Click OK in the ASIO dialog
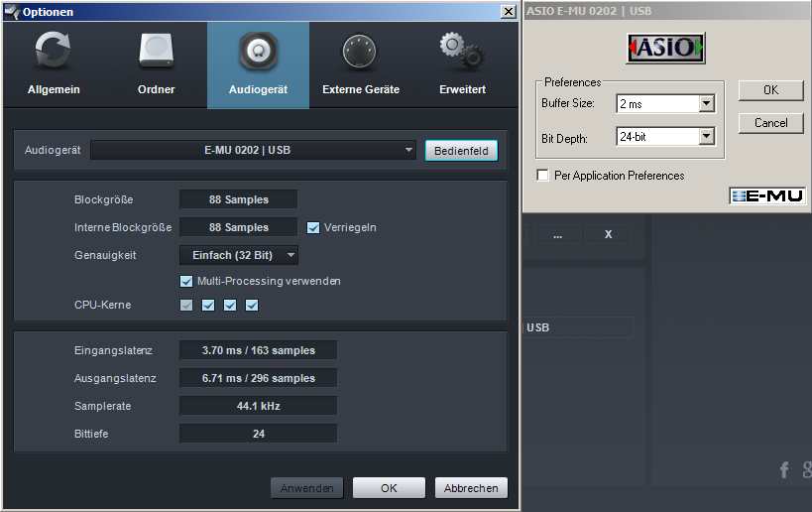This screenshot has width=812, height=512. (770, 90)
